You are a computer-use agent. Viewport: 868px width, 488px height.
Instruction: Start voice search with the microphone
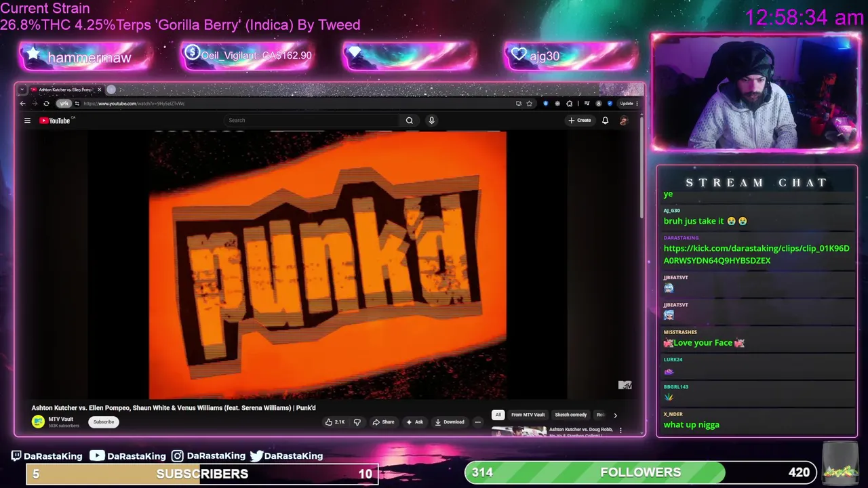click(x=431, y=121)
